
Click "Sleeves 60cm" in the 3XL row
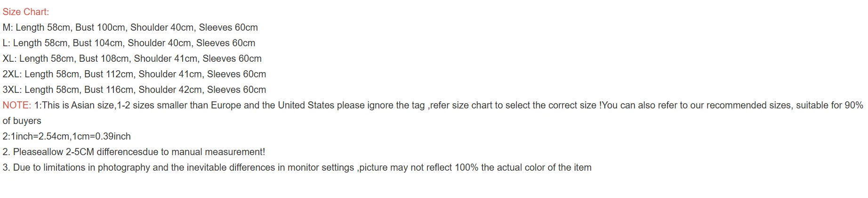236,90
